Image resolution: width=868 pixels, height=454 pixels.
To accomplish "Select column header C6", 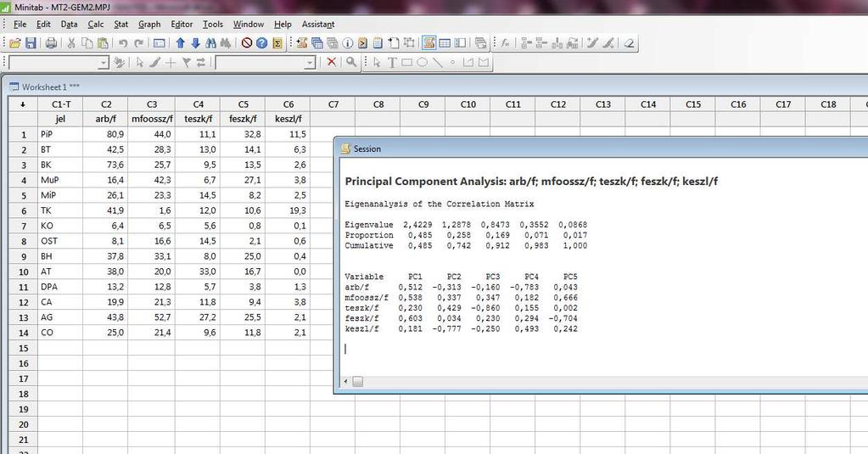I will pos(288,104).
